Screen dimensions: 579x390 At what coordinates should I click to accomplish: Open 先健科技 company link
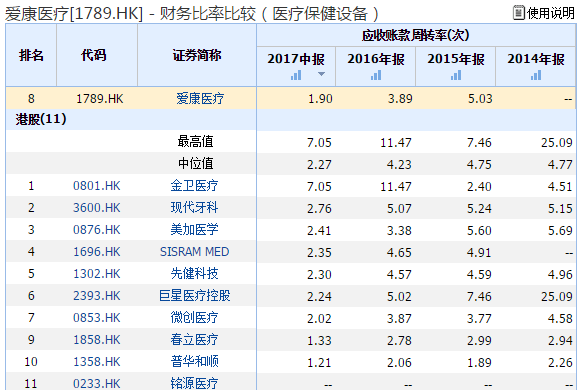pos(194,274)
